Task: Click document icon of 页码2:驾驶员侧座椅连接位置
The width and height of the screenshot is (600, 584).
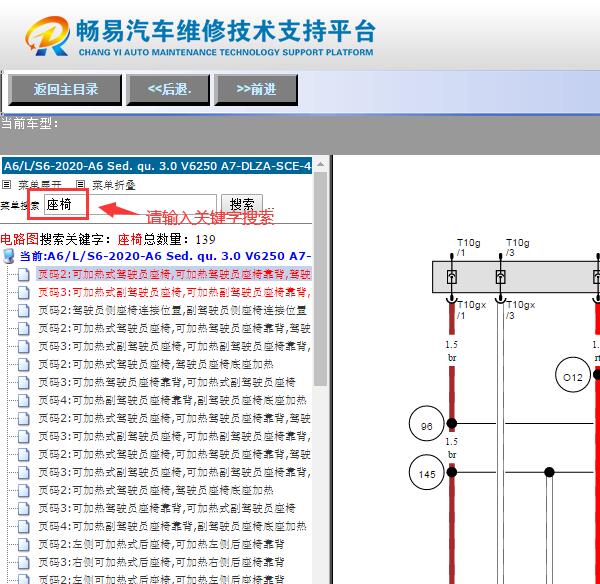Action: (24, 311)
